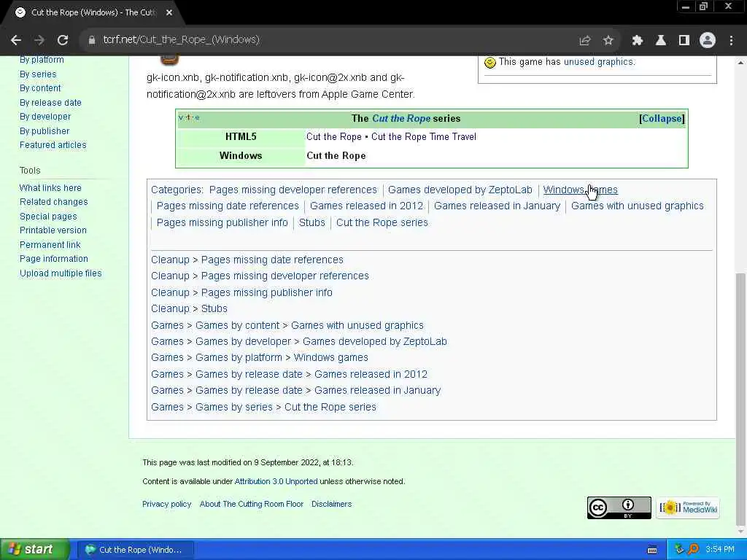Select the Cut the Rope (Windows) tab
Screen dimensions: 747x560
pyautogui.click(x=93, y=12)
